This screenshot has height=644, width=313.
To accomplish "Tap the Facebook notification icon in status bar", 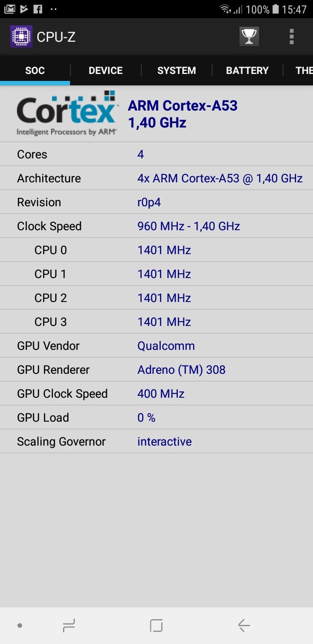I will [x=38, y=9].
